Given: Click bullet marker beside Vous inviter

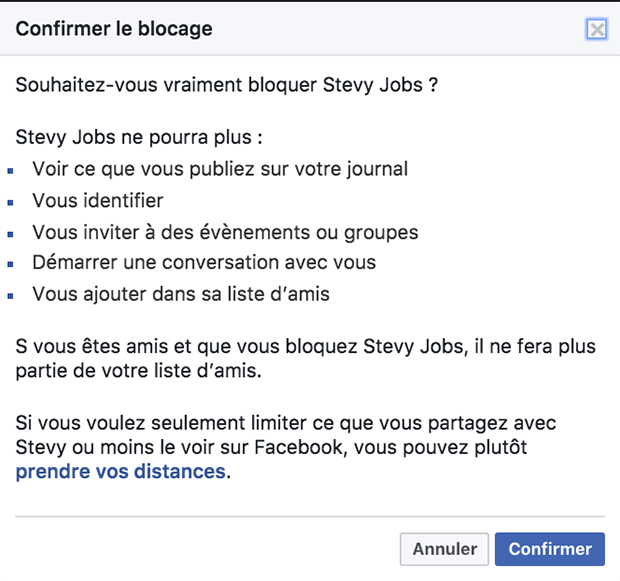Looking at the screenshot, I should point(11,234).
